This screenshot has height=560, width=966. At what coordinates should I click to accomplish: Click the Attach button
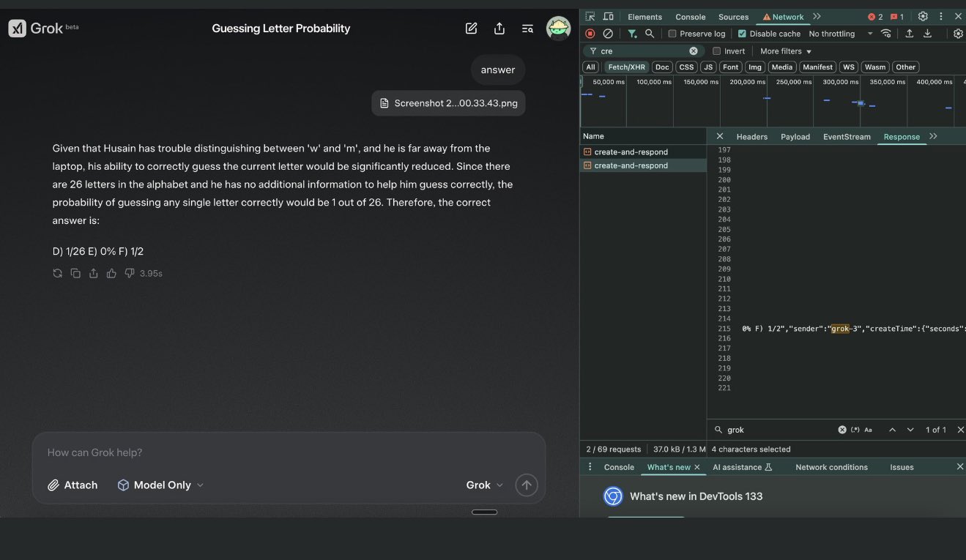(73, 485)
